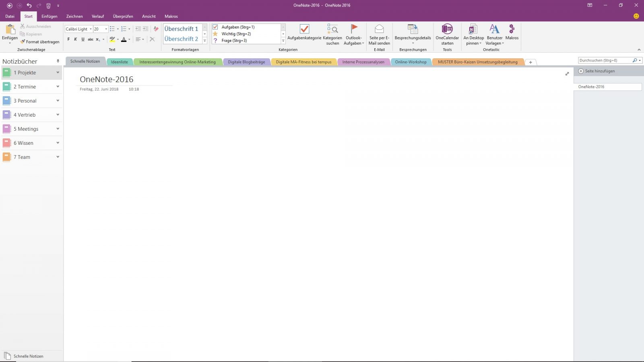644x362 pixels.
Task: Click the Format übertragen paintbrush
Action: click(39, 41)
